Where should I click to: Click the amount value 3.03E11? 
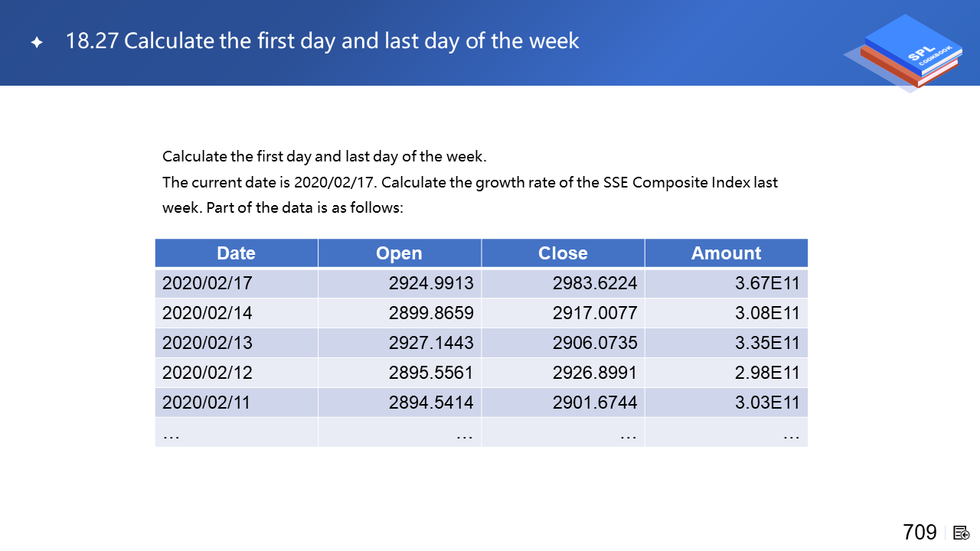tap(767, 403)
